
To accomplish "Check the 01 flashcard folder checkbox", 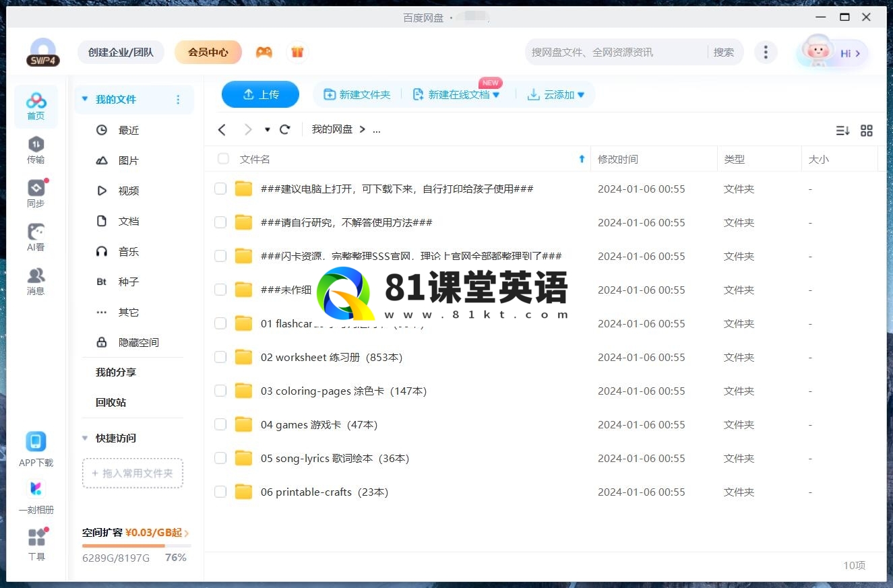I will (220, 323).
